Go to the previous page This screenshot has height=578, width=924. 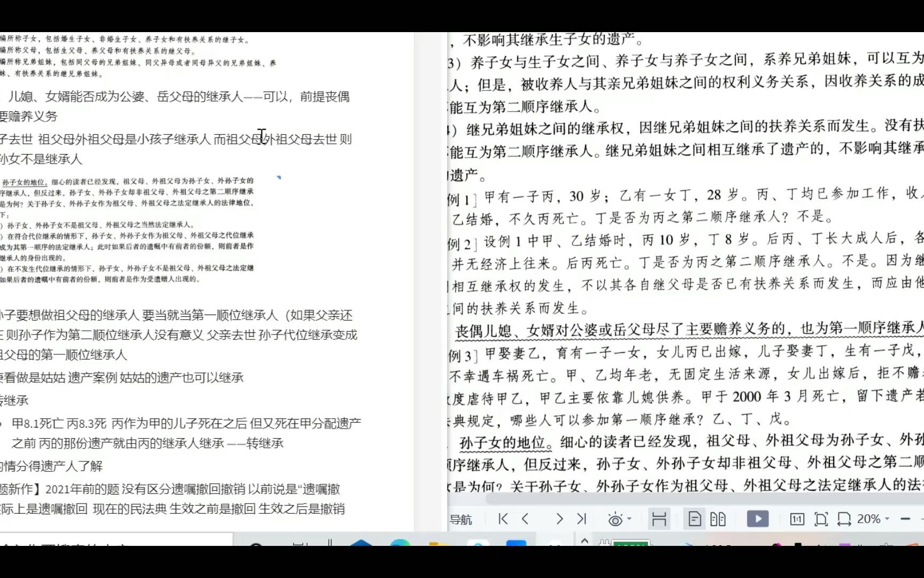point(525,519)
